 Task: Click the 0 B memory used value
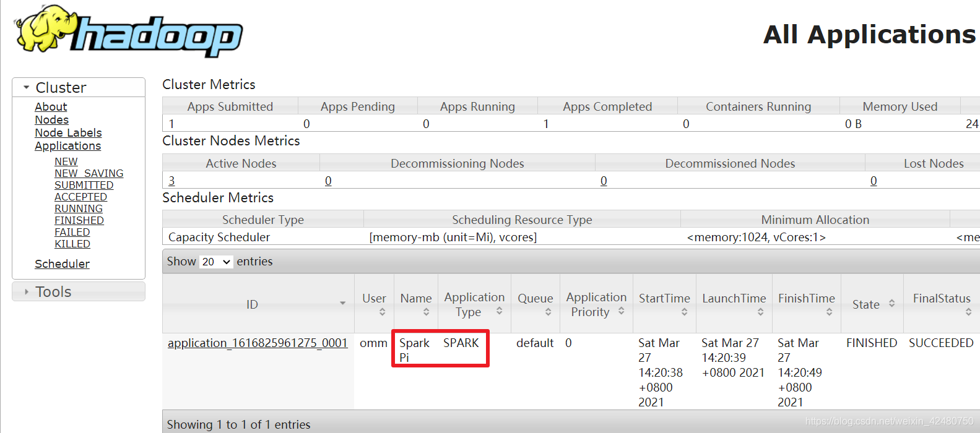click(853, 124)
